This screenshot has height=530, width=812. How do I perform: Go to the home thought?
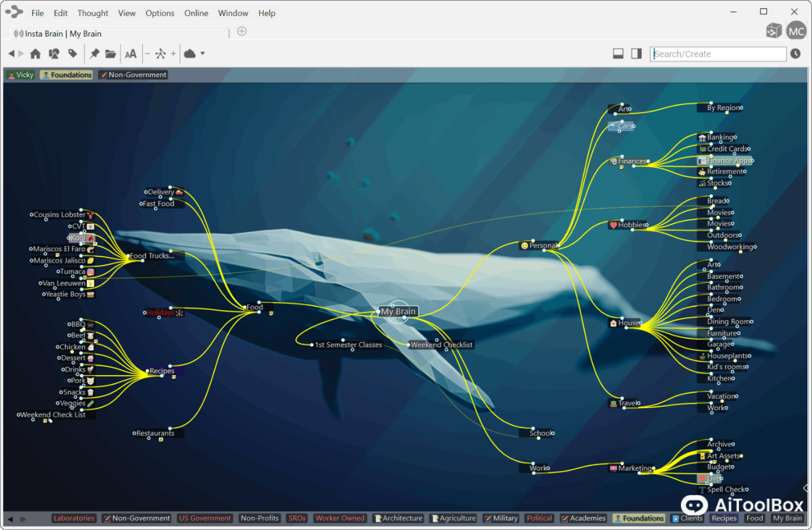click(x=35, y=54)
